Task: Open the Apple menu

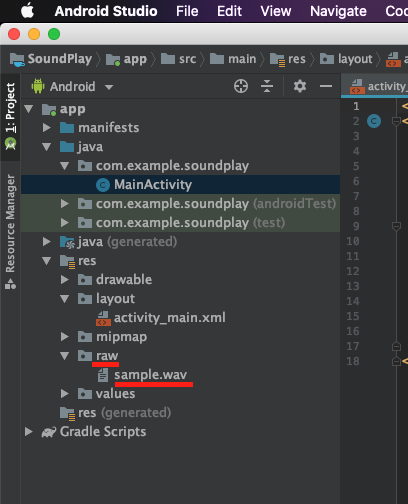Action: (x=27, y=11)
